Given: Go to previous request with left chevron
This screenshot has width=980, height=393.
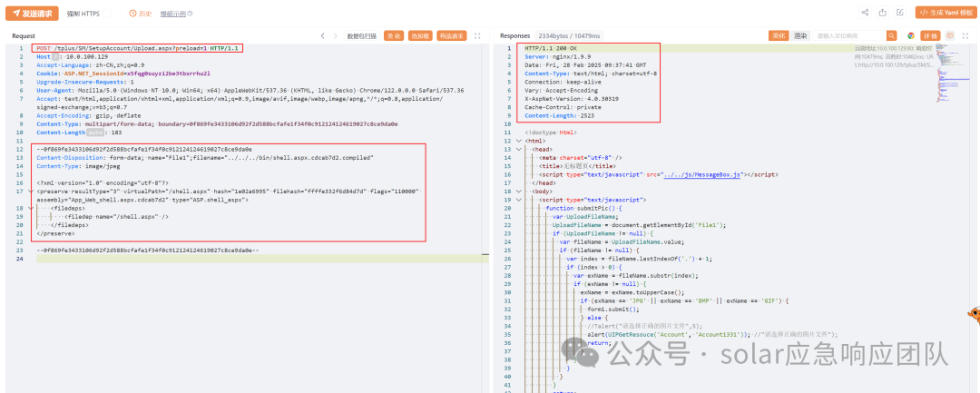Looking at the screenshot, I should tap(323, 35).
